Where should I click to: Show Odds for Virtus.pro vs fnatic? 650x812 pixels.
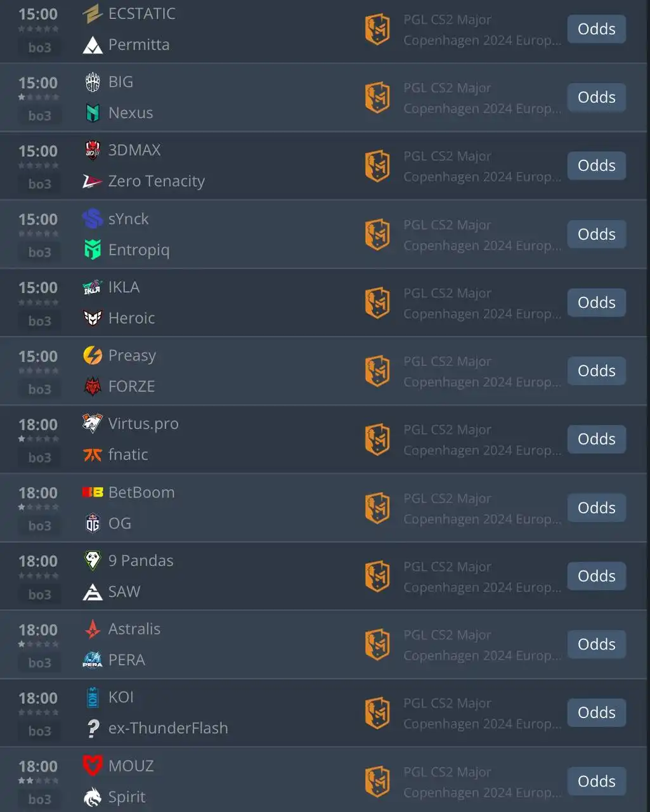[x=596, y=439]
